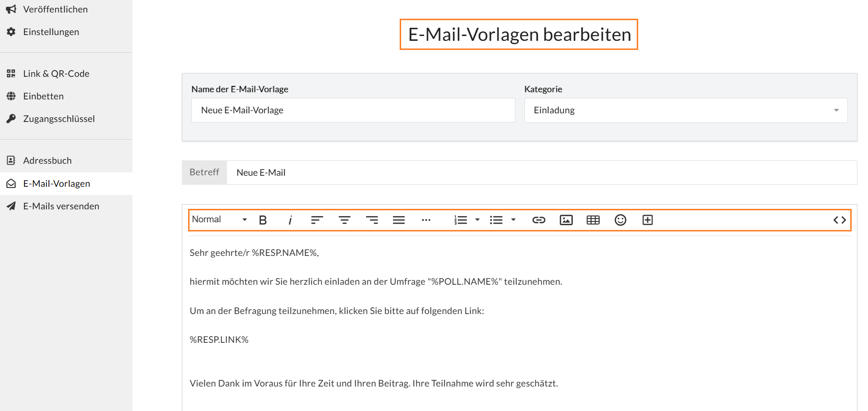868x411 pixels.
Task: Toggle italic formatting in editor toolbar
Action: point(290,220)
